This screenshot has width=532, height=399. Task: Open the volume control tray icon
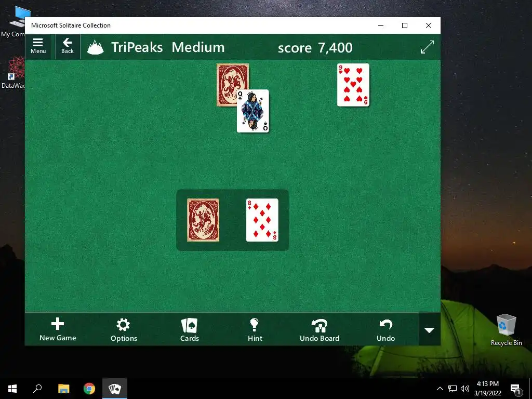[465, 389]
